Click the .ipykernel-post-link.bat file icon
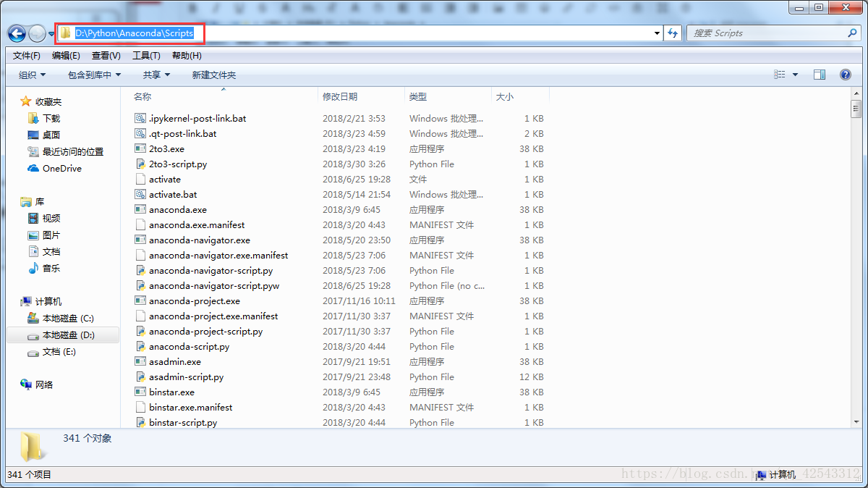 pyautogui.click(x=140, y=118)
